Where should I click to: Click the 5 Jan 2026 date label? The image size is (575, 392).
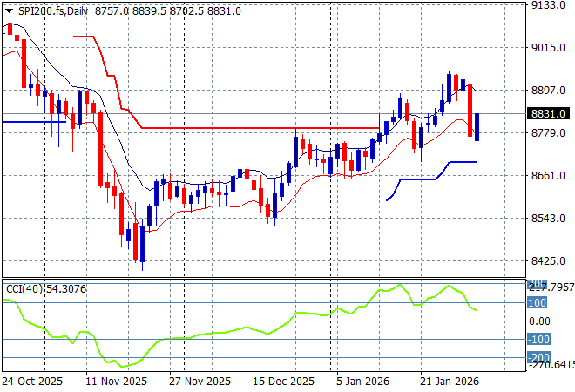click(362, 382)
